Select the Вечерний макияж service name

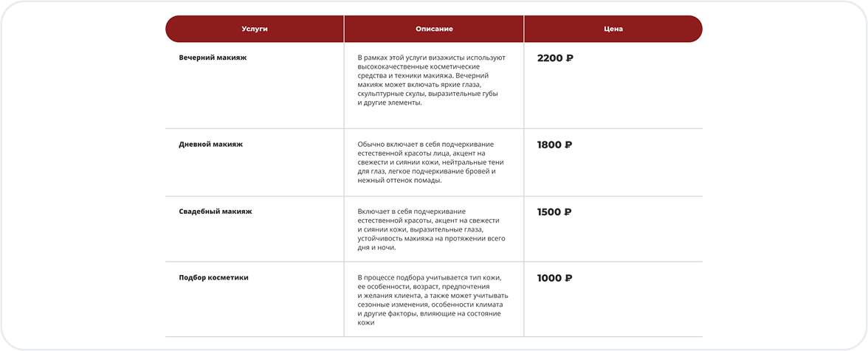(x=213, y=57)
